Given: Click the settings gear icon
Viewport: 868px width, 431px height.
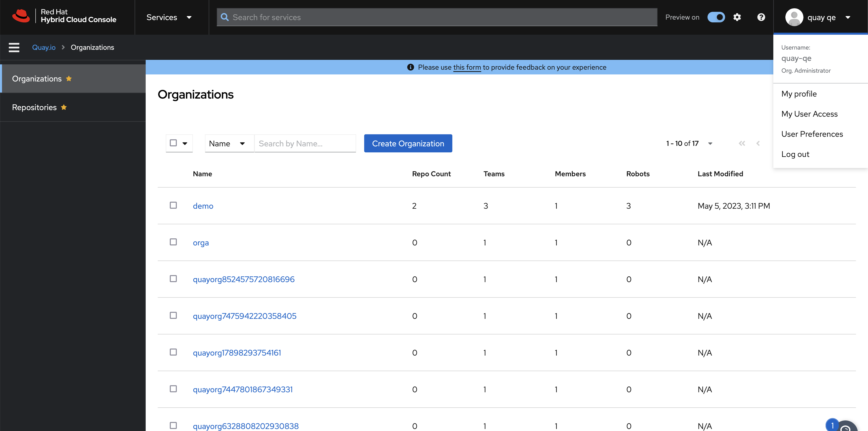Looking at the screenshot, I should [x=737, y=17].
